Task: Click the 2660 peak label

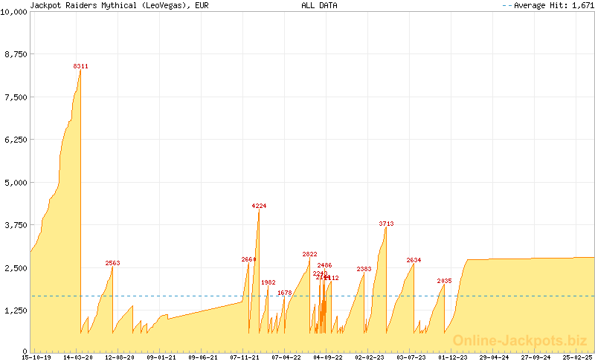Action: (248, 259)
